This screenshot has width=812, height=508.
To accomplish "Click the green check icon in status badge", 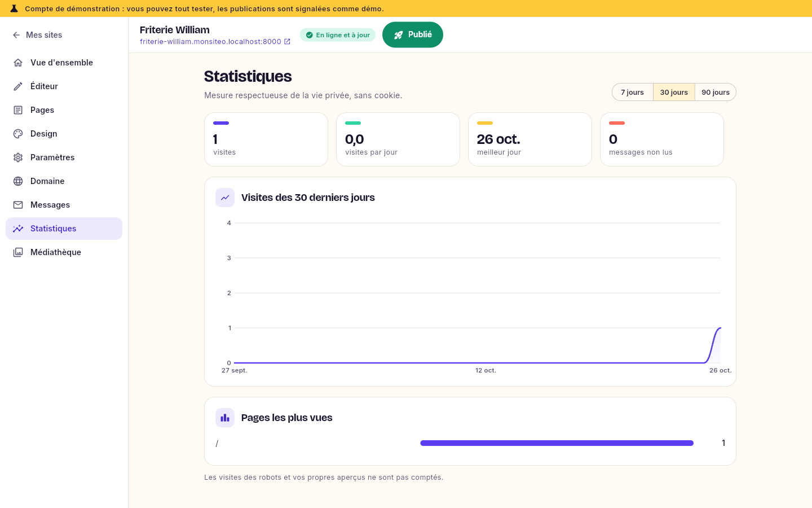I will pyautogui.click(x=309, y=35).
